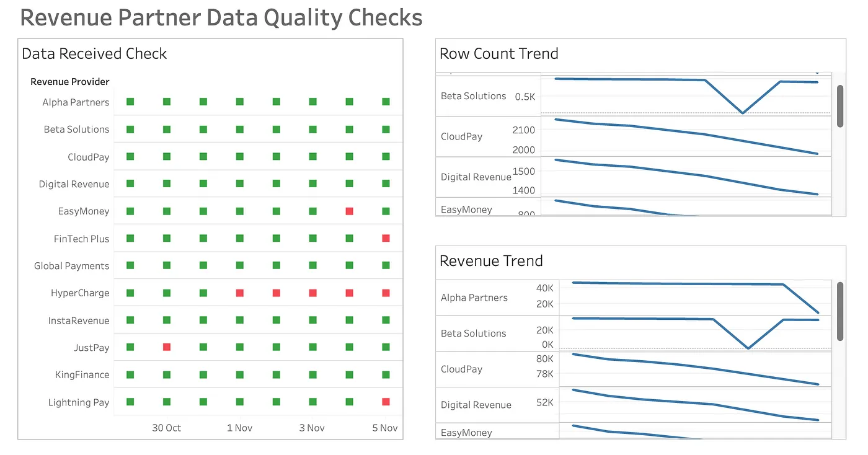Select Alpha Partners green square on 5 Nov
The height and width of the screenshot is (455, 868).
[x=386, y=102]
